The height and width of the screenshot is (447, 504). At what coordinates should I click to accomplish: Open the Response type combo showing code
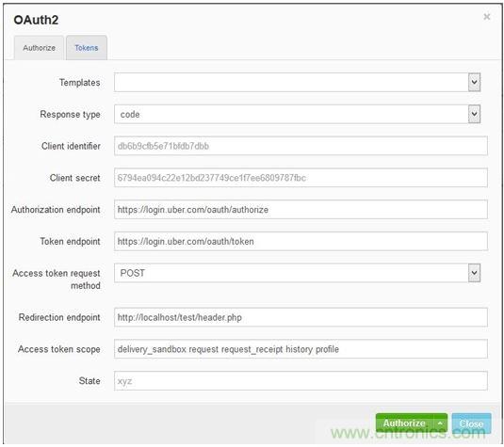tap(298, 114)
